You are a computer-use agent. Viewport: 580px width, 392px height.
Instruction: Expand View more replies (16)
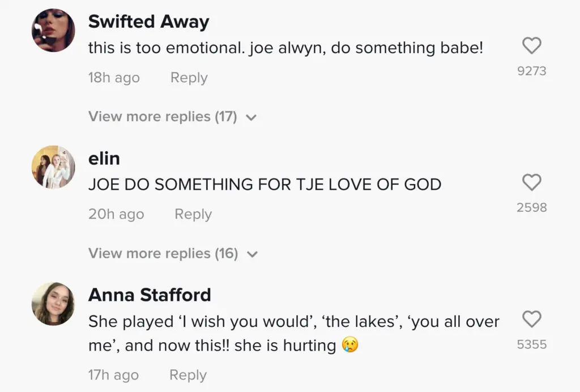(163, 253)
